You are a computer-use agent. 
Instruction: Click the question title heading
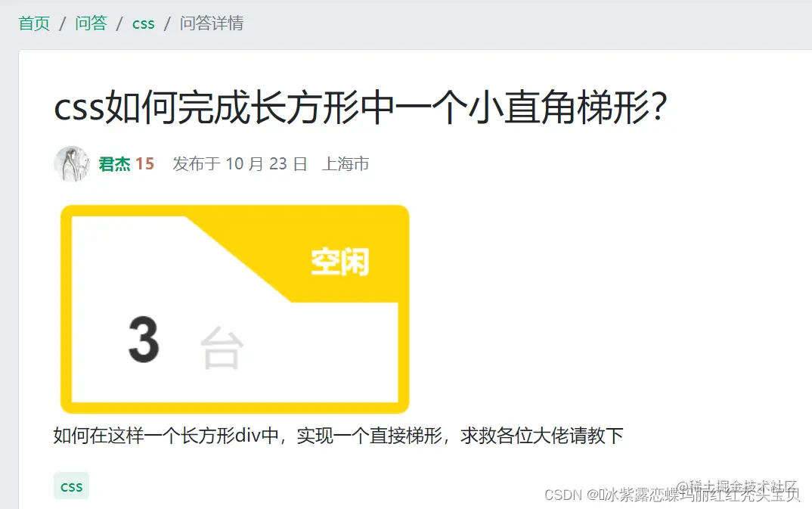361,107
